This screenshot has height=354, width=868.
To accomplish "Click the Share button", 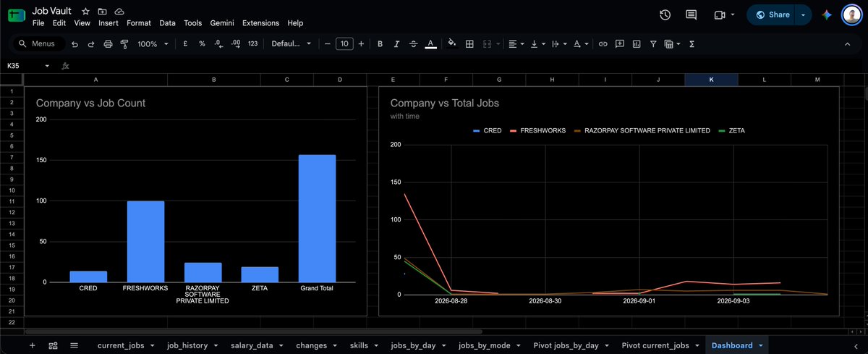I will click(771, 14).
